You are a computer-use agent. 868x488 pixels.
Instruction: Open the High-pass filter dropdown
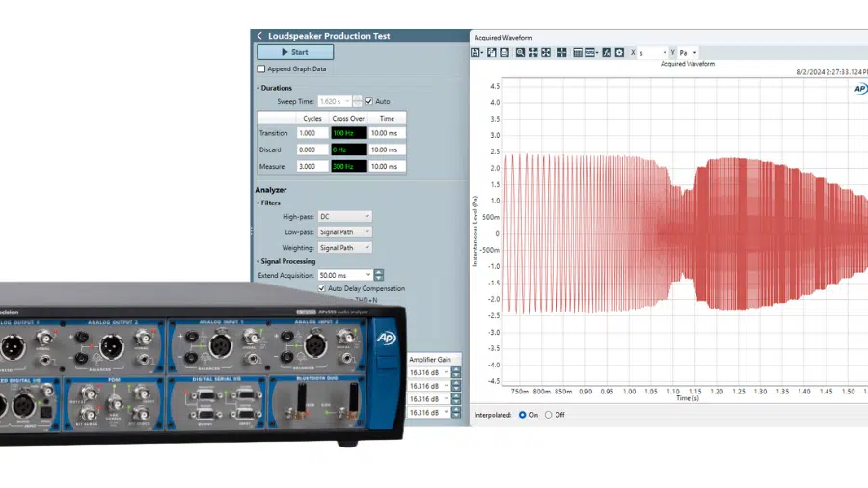click(344, 217)
